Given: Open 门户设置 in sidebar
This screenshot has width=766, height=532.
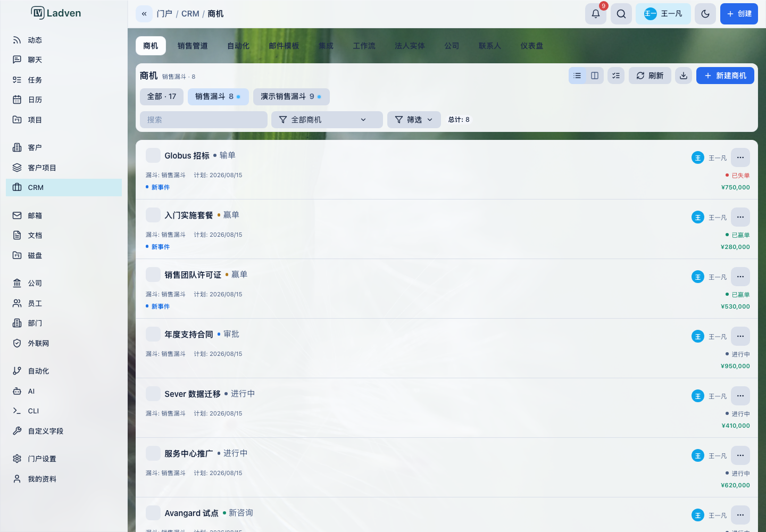Looking at the screenshot, I should click(x=64, y=459).
